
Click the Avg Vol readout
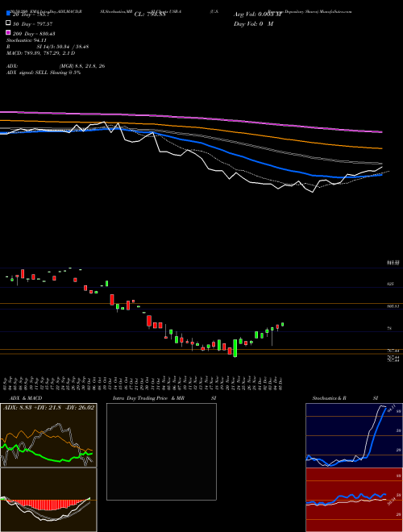click(x=257, y=15)
